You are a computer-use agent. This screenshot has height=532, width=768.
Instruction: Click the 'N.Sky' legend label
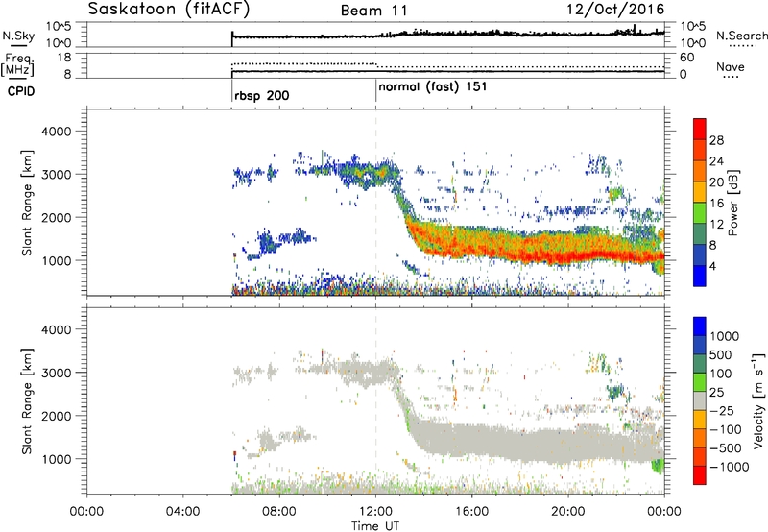18,36
